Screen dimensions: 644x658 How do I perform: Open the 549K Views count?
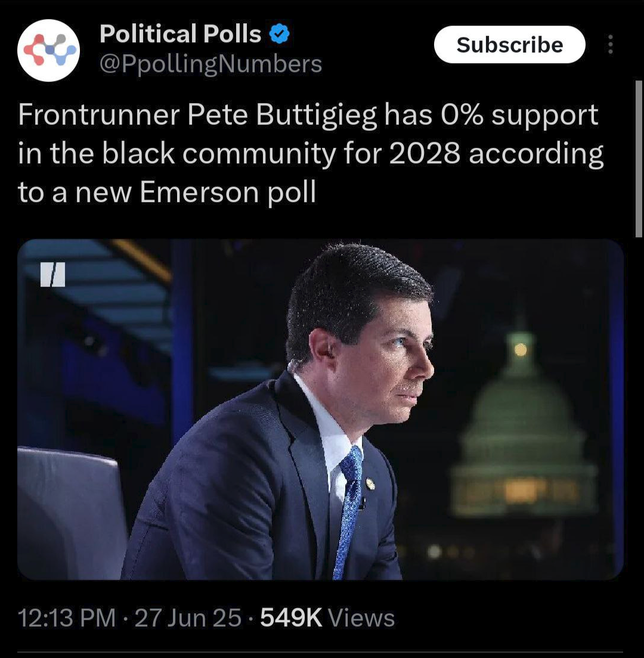(x=327, y=618)
